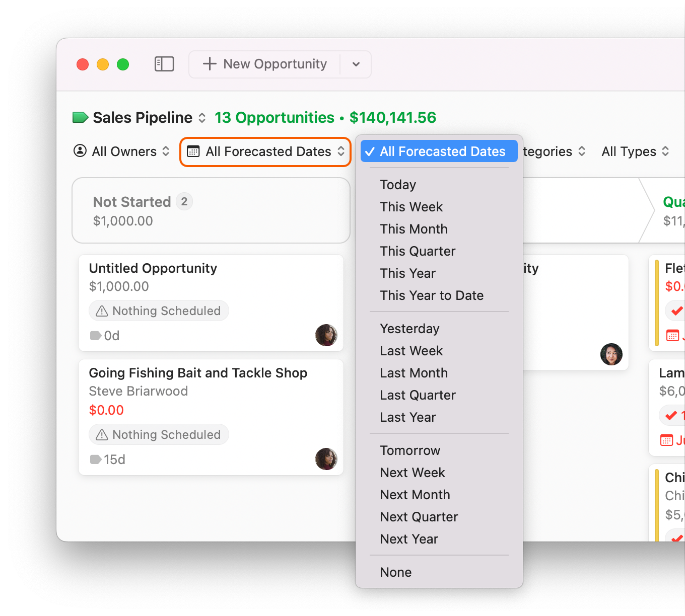Click the person icon in the All Owners filter

click(80, 151)
